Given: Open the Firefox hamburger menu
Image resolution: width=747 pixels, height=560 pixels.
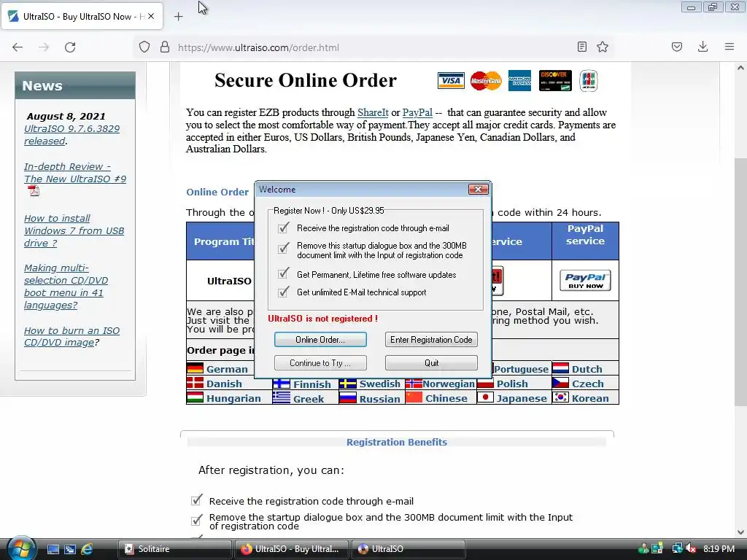Looking at the screenshot, I should click(729, 47).
